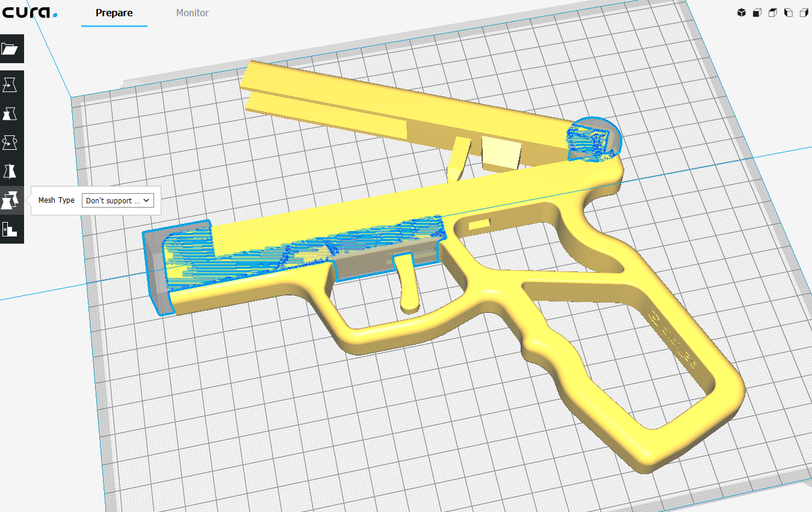Open the Mesh Type dropdown

(x=117, y=200)
